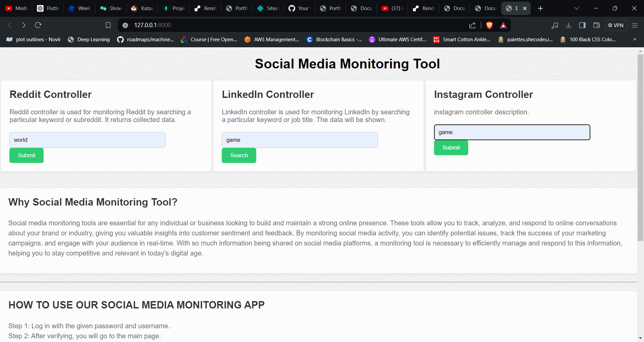The image size is (644, 342).
Task: Expand the hidden bookmarks chevron
Action: coord(635,39)
